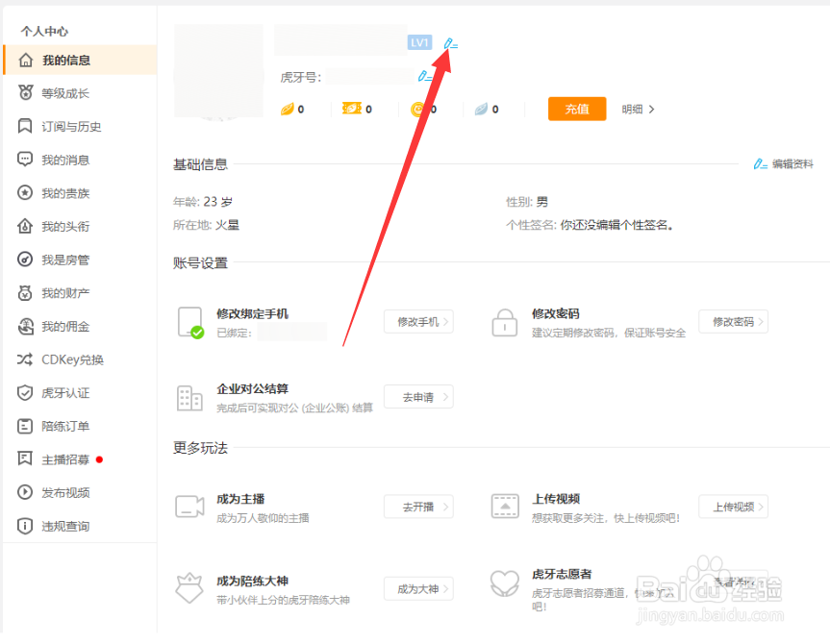This screenshot has height=644, width=830.
Task: Click the pencil icon next to 虎牙号
Action: (x=424, y=77)
